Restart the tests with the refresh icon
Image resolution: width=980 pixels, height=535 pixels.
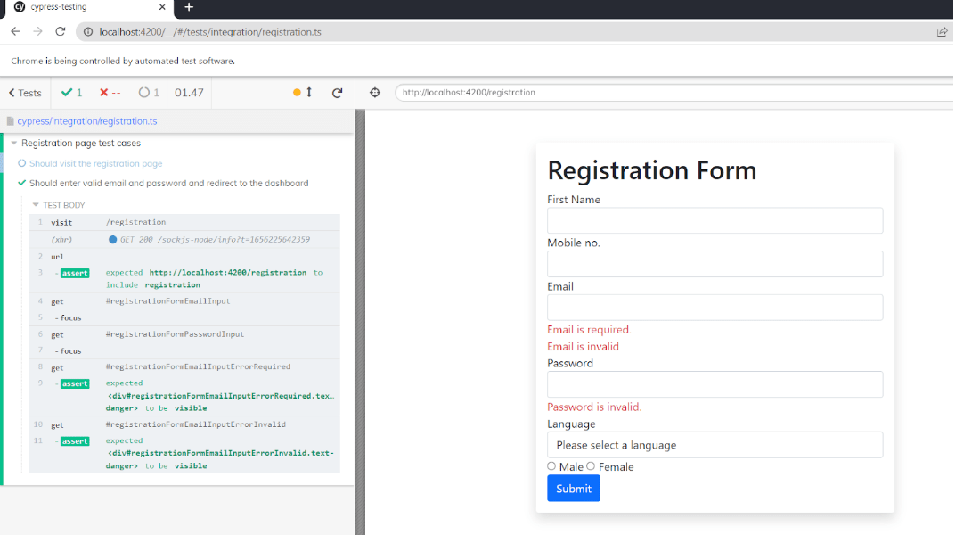[337, 92]
